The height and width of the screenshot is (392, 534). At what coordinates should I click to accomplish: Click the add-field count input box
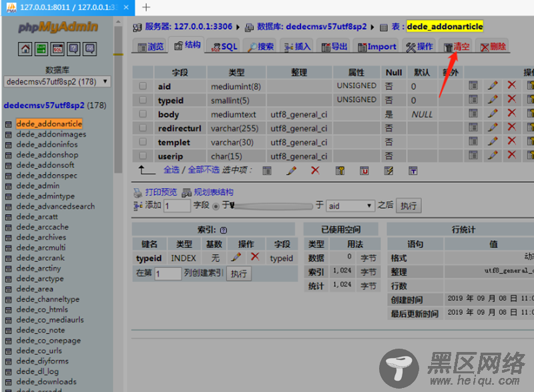[x=177, y=206]
